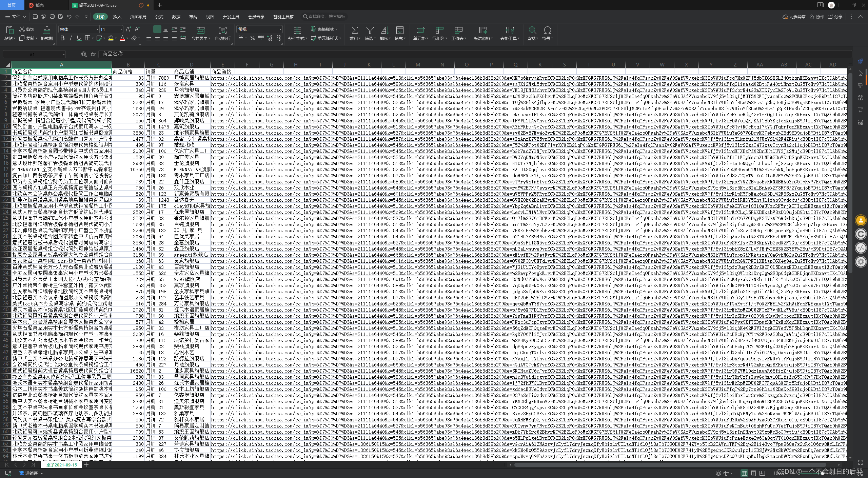Toggle italic formatting

coord(71,38)
